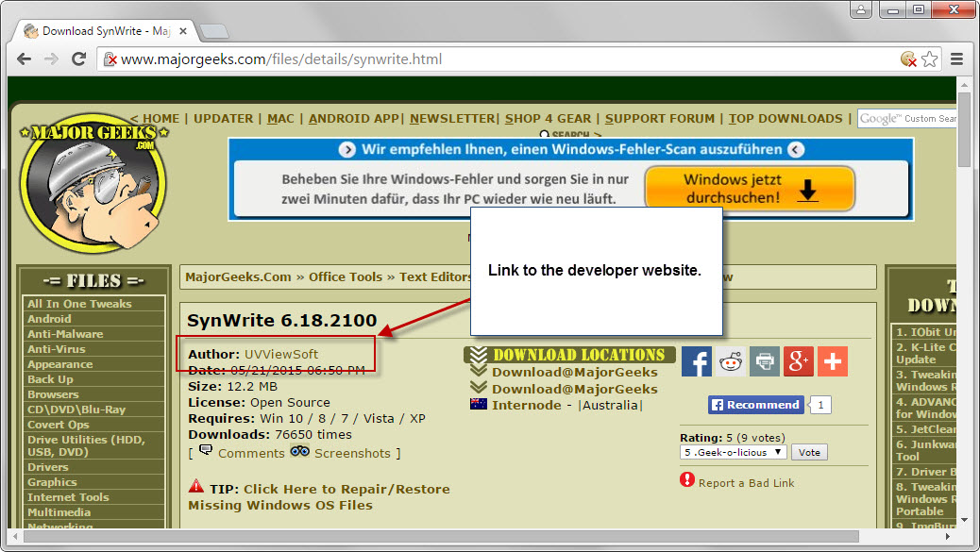Bookmark page with the star icon
Image resolution: width=980 pixels, height=552 pixels.
(x=929, y=59)
